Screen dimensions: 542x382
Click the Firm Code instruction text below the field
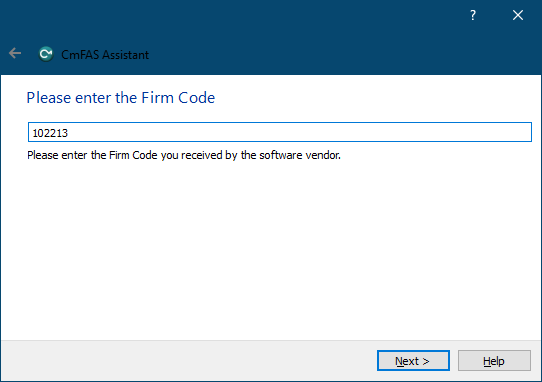[x=184, y=155]
